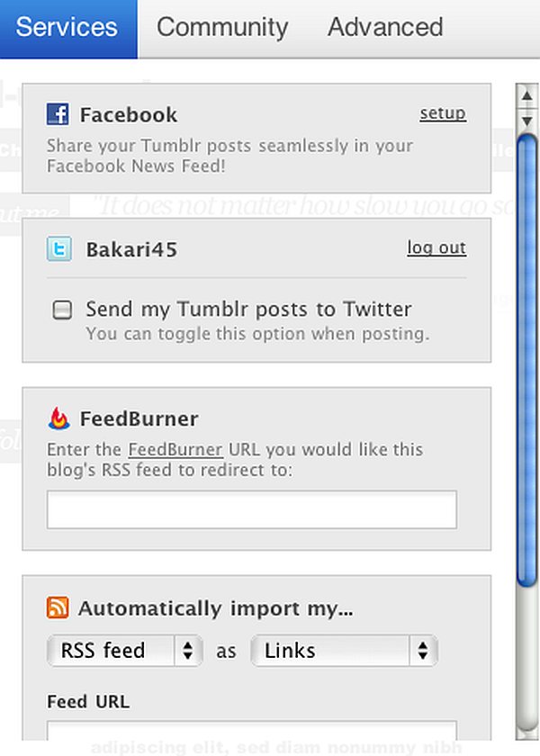Click the Facebook logo icon
Screen dimensions: 540x756
click(x=58, y=114)
